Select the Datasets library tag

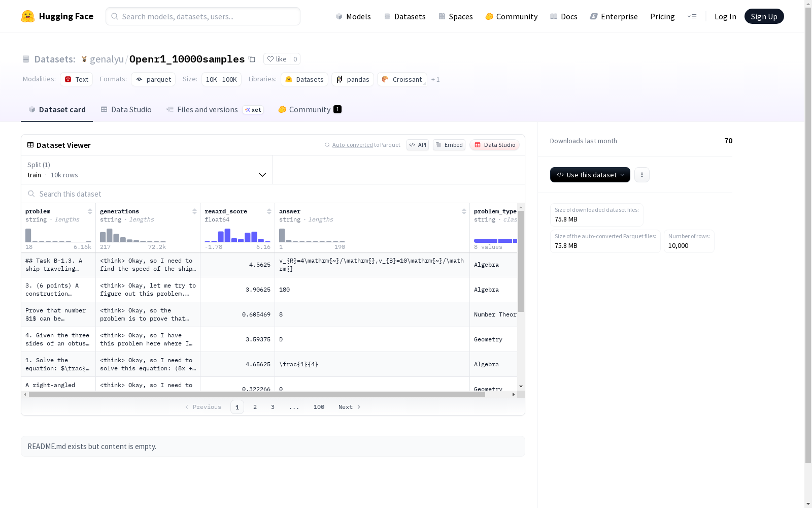pyautogui.click(x=304, y=79)
